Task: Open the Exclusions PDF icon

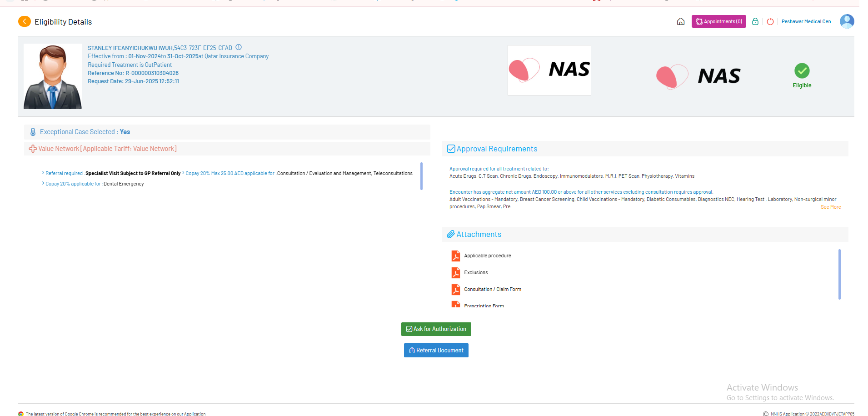Action: 455,273
